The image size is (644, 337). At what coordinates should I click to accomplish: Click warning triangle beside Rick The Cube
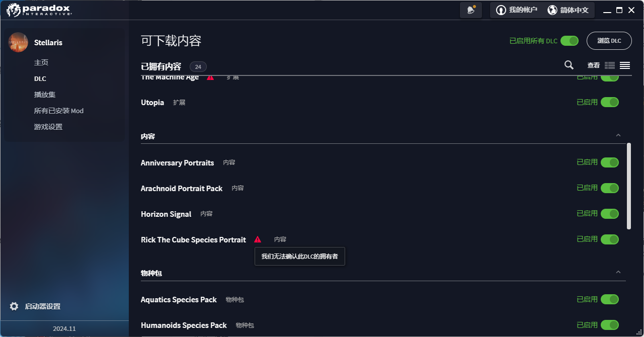(258, 239)
